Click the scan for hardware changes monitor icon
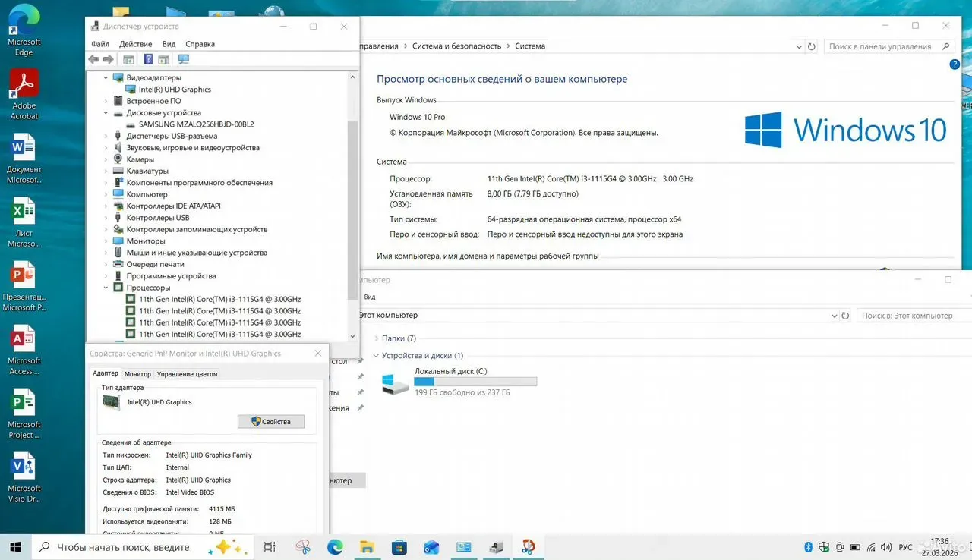Image resolution: width=972 pixels, height=560 pixels. coord(184,59)
